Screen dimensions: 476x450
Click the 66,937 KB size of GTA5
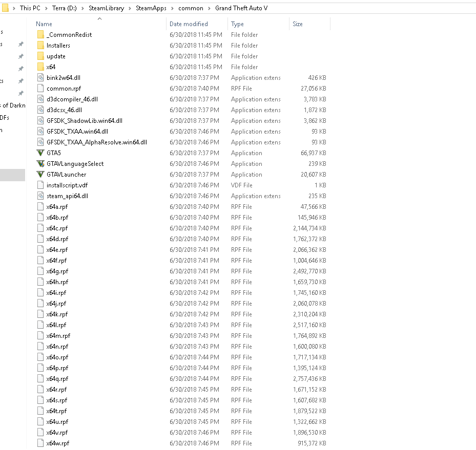coord(313,153)
